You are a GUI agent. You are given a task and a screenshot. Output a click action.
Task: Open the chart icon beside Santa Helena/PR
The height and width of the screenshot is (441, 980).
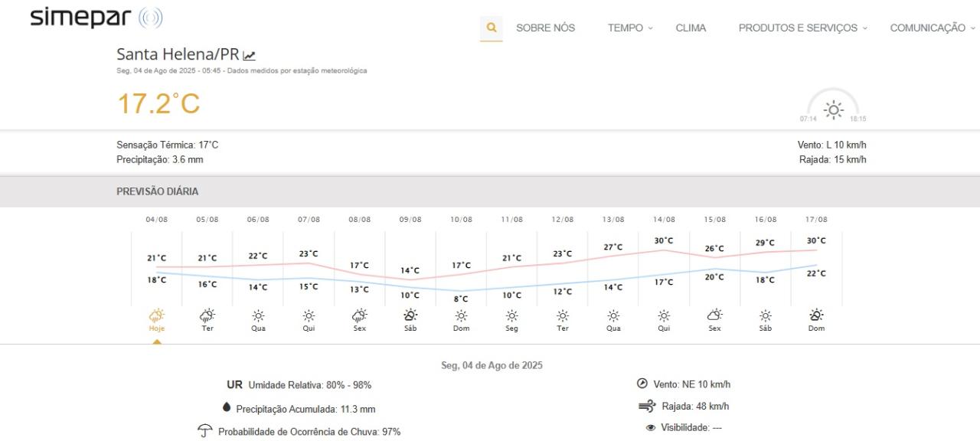(248, 54)
